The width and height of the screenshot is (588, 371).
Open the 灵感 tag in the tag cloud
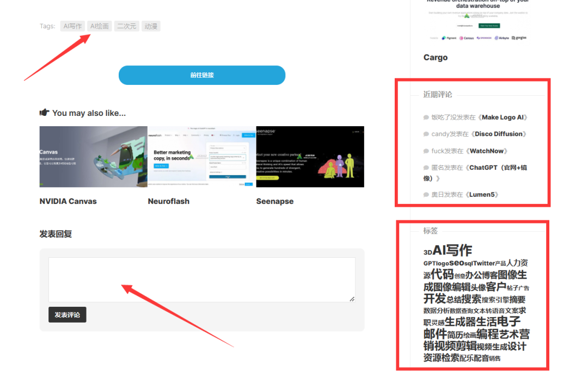[x=438, y=323]
